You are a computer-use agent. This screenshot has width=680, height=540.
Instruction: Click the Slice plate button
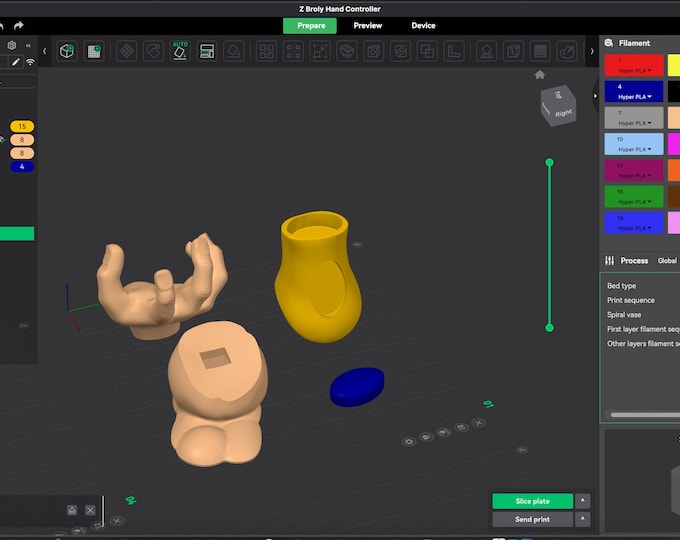coord(533,501)
